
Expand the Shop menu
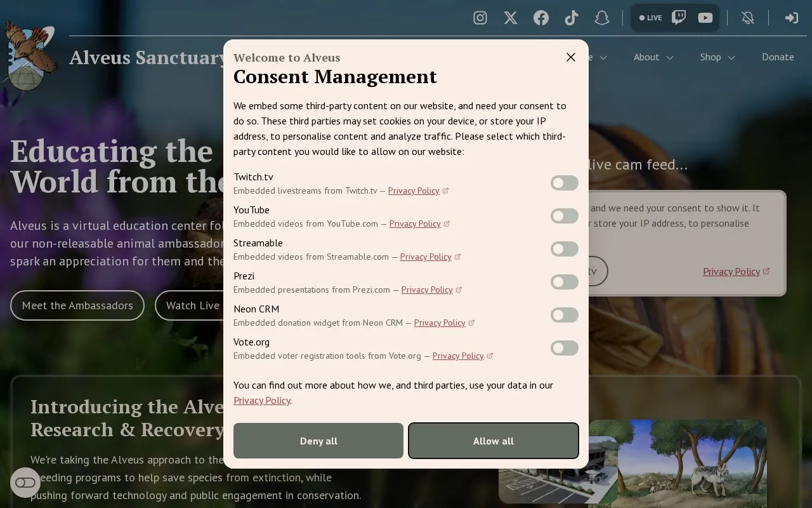(717, 57)
